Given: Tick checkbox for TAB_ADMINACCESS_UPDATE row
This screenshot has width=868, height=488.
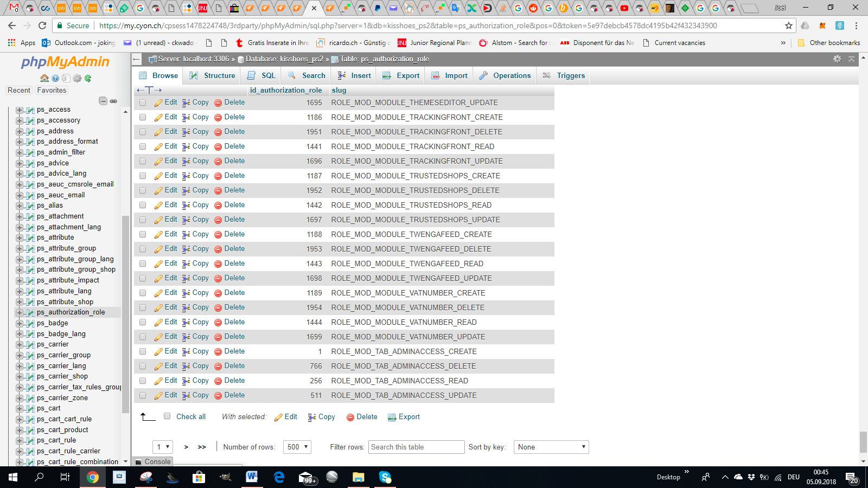Looking at the screenshot, I should pyautogui.click(x=143, y=395).
